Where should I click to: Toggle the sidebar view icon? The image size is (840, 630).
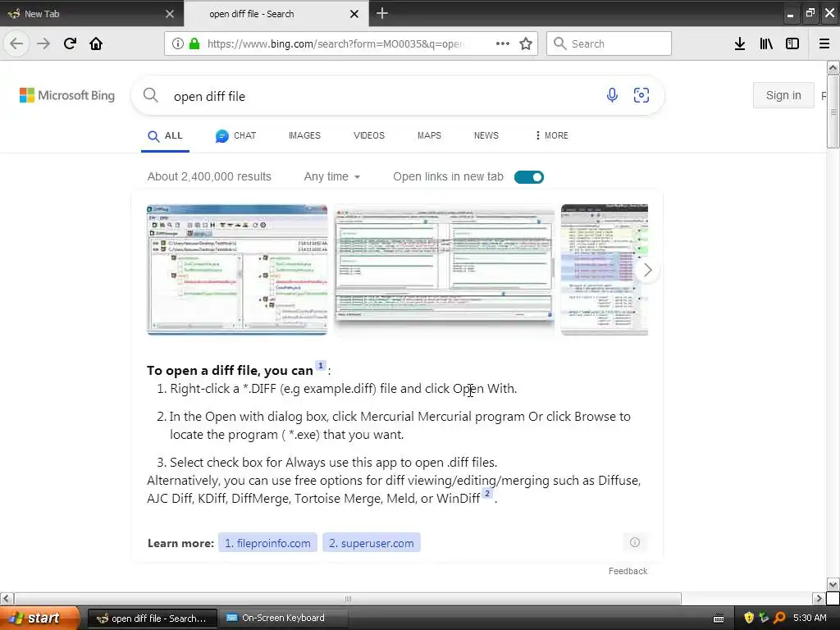click(792, 43)
